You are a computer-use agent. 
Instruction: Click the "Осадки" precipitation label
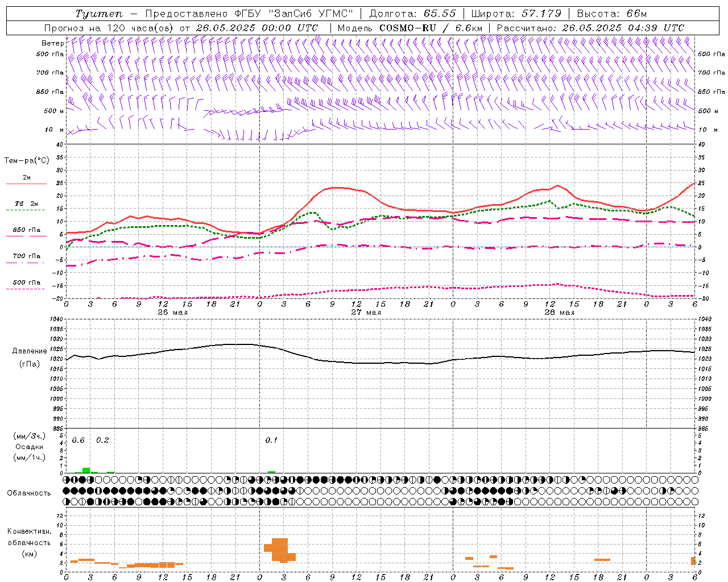click(30, 447)
